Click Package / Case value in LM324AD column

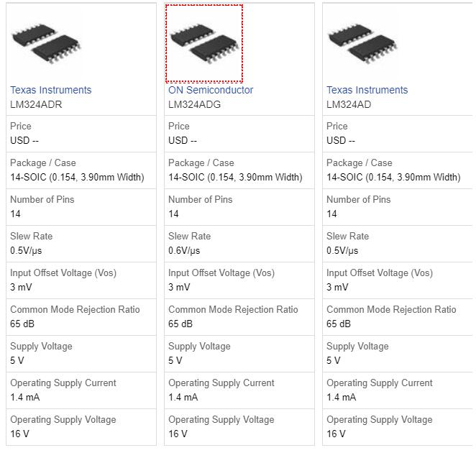(393, 177)
